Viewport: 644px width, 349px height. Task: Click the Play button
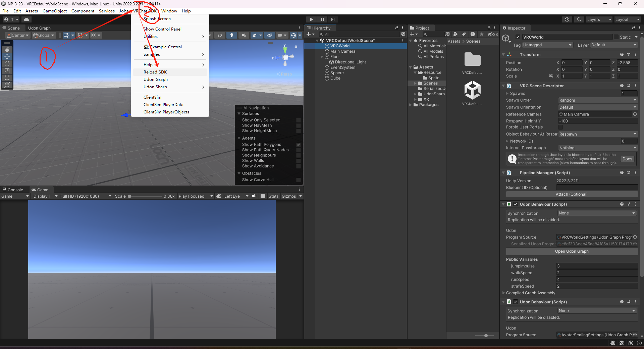(311, 19)
